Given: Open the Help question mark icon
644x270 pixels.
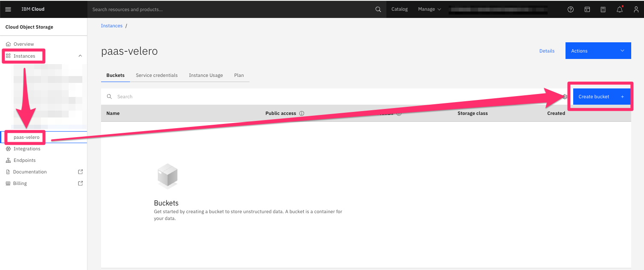Looking at the screenshot, I should point(571,9).
